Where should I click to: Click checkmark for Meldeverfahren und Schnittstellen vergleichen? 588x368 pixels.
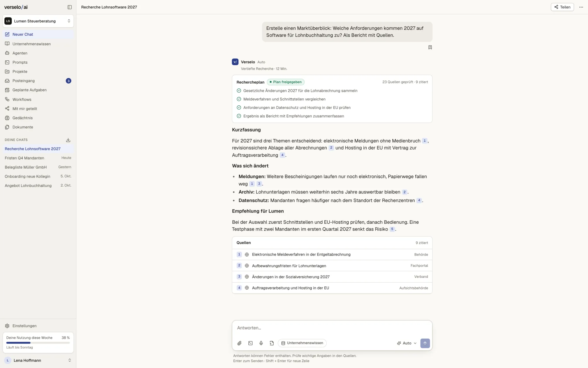239,99
